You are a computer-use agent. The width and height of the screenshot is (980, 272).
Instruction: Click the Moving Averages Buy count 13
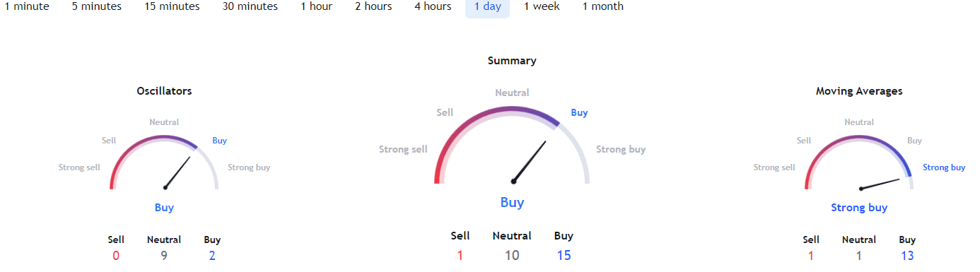[x=907, y=256]
